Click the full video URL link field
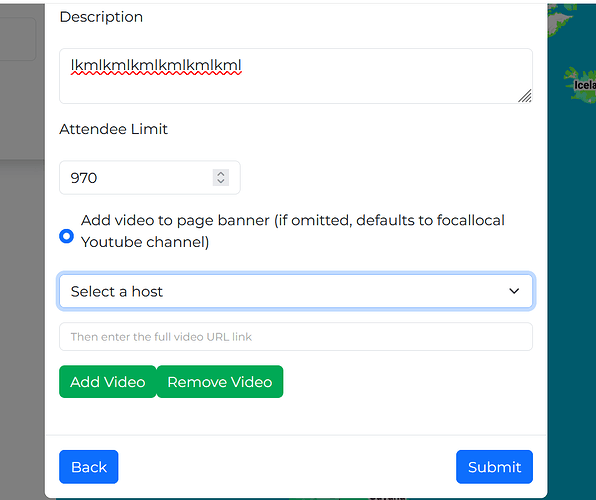The height and width of the screenshot is (500, 596). pyautogui.click(x=296, y=337)
